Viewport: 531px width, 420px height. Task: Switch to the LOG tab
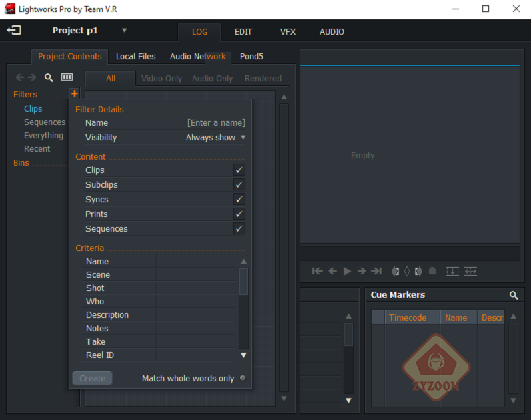(199, 32)
